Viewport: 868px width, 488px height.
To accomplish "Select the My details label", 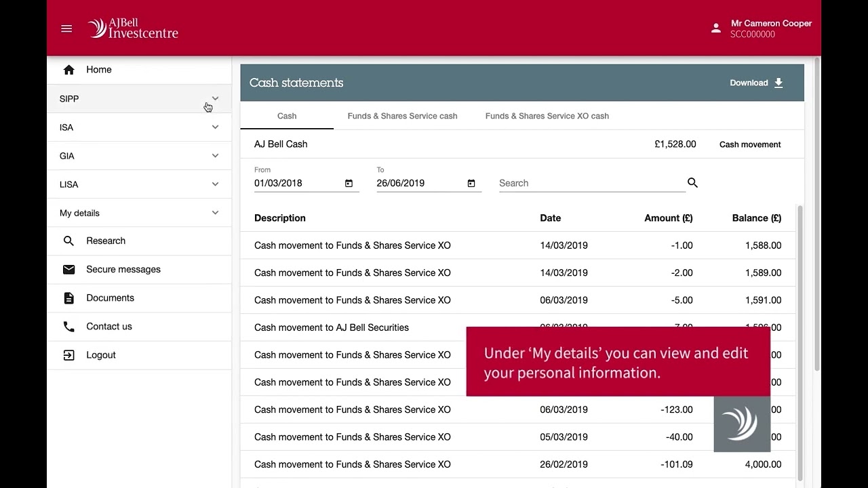I will pos(79,213).
